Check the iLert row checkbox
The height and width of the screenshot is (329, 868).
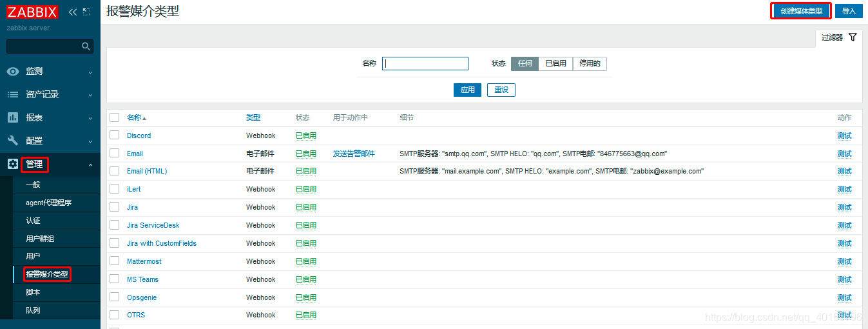115,189
